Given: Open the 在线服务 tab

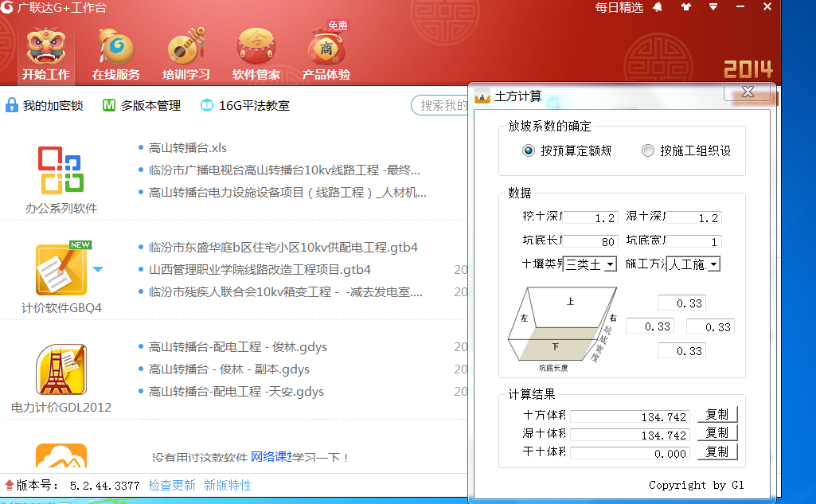Looking at the screenshot, I should [116, 55].
